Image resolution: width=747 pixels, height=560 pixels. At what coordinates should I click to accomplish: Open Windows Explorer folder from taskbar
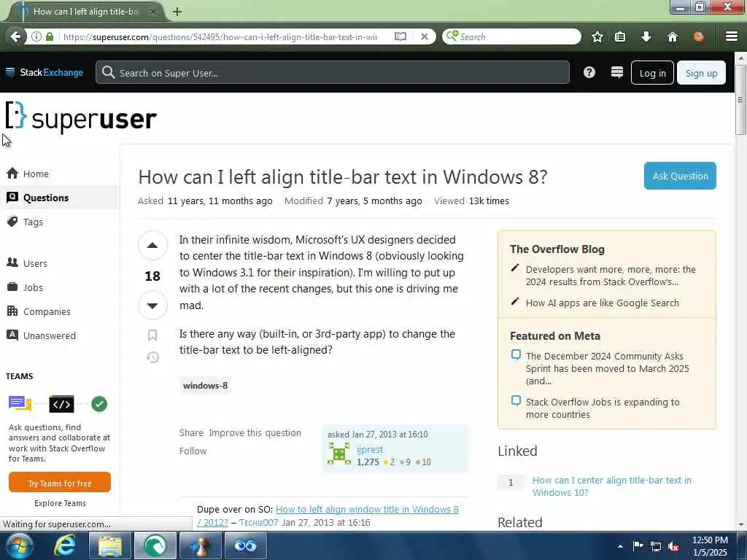click(110, 545)
